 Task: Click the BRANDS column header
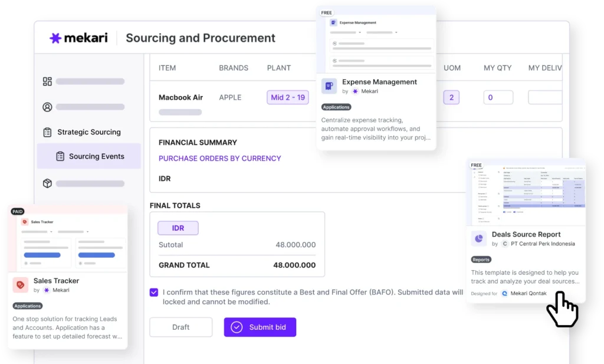coord(234,68)
